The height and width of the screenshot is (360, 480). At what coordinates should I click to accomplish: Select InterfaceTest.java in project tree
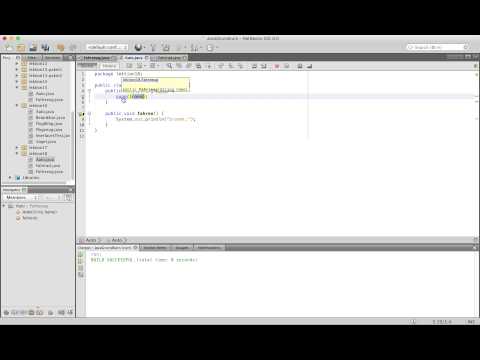pyautogui.click(x=53, y=136)
